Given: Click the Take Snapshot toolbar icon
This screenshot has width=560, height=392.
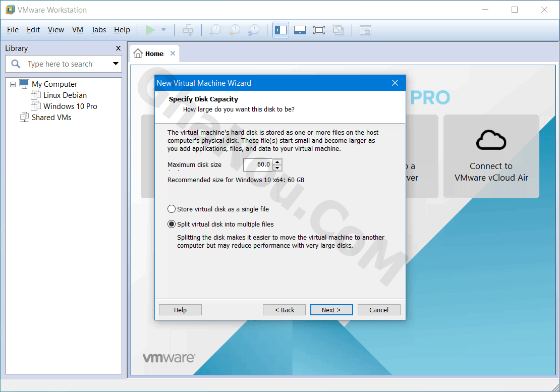Looking at the screenshot, I should pos(215,30).
